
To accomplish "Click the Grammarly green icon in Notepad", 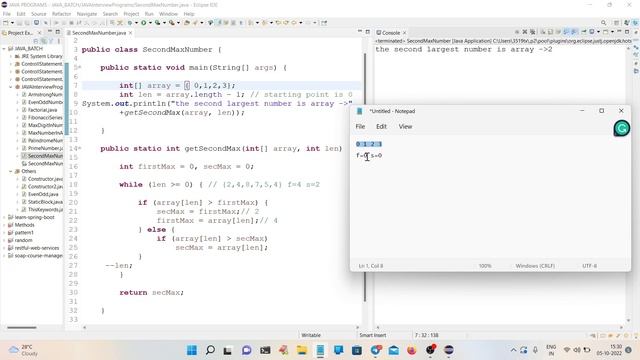I will point(622,129).
